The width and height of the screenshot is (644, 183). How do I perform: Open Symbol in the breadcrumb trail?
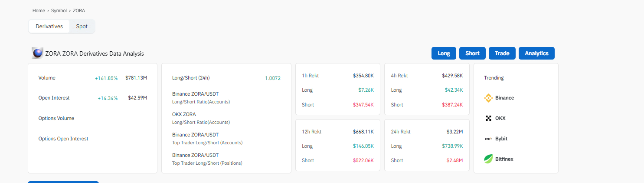pos(59,10)
